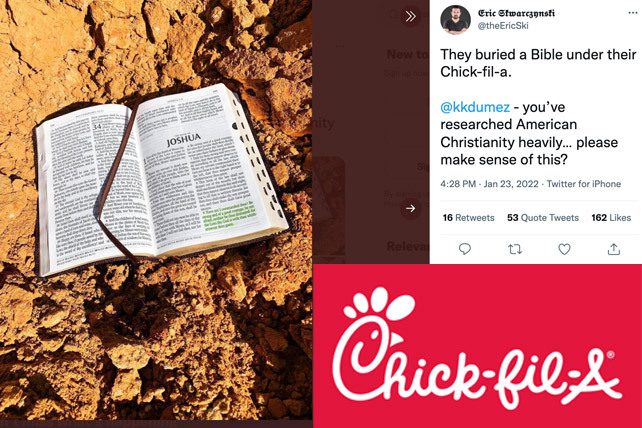Screen dimensions: 642x428
Task: Click the retweet arrows icon
Action: click(x=515, y=249)
